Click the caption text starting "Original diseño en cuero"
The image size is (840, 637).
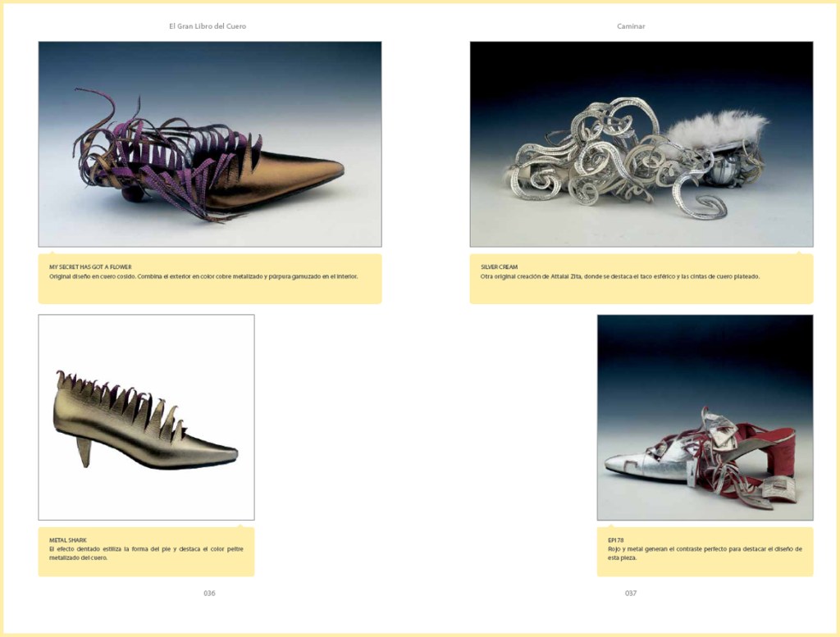203,276
